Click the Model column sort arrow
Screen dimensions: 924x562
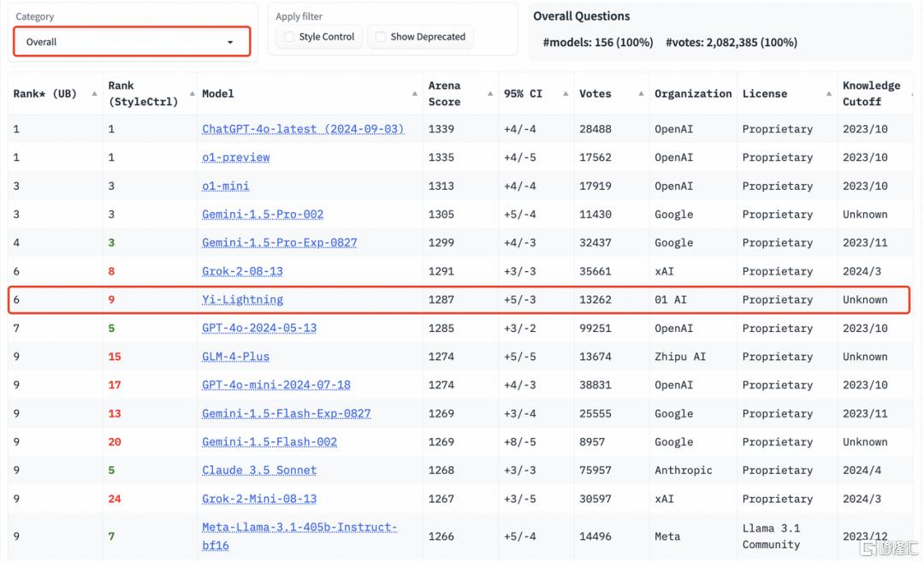pos(415,94)
